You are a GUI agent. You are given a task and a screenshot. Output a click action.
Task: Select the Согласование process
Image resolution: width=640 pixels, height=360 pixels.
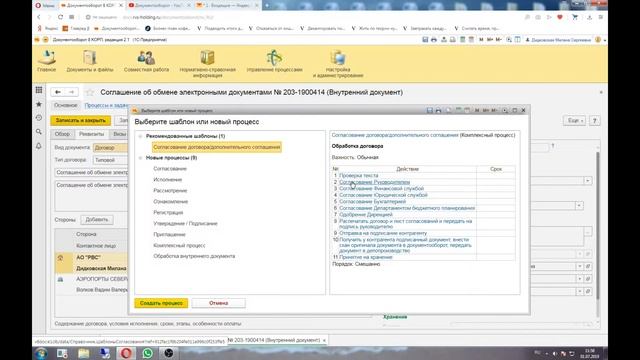point(170,169)
